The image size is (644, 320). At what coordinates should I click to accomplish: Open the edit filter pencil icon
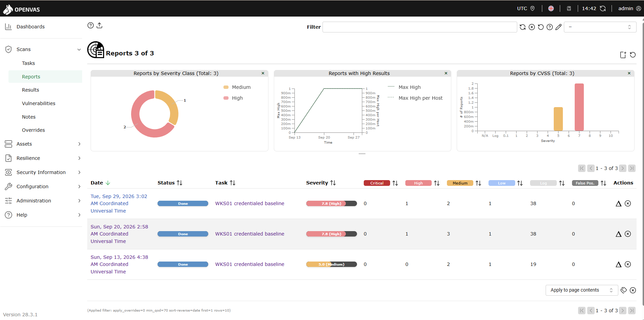558,27
